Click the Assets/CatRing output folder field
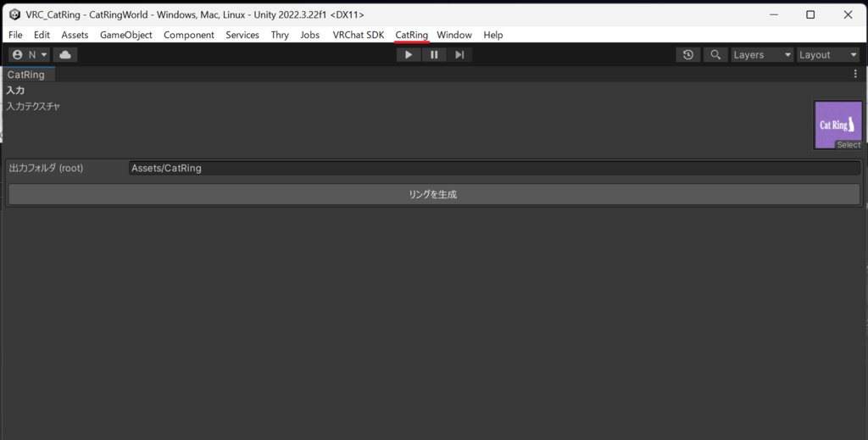Screen dimensions: 868x440 coord(494,168)
